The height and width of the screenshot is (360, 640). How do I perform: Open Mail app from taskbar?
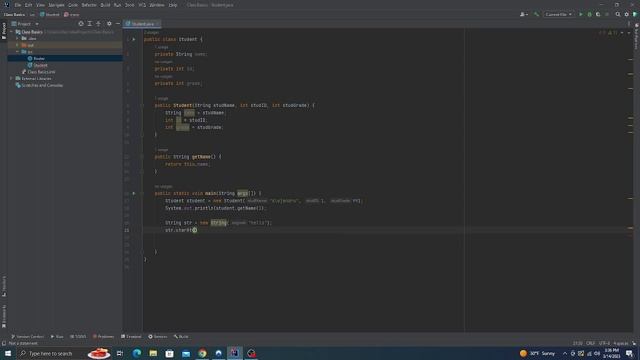(186, 353)
